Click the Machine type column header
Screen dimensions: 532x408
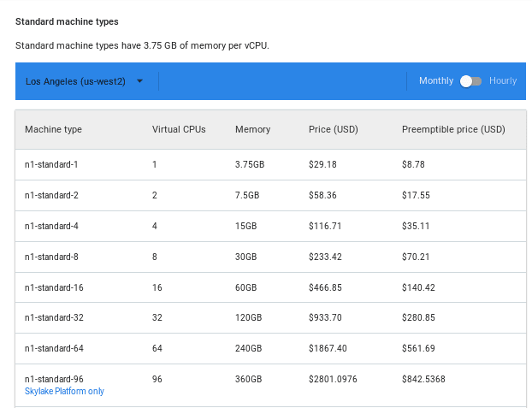point(53,130)
